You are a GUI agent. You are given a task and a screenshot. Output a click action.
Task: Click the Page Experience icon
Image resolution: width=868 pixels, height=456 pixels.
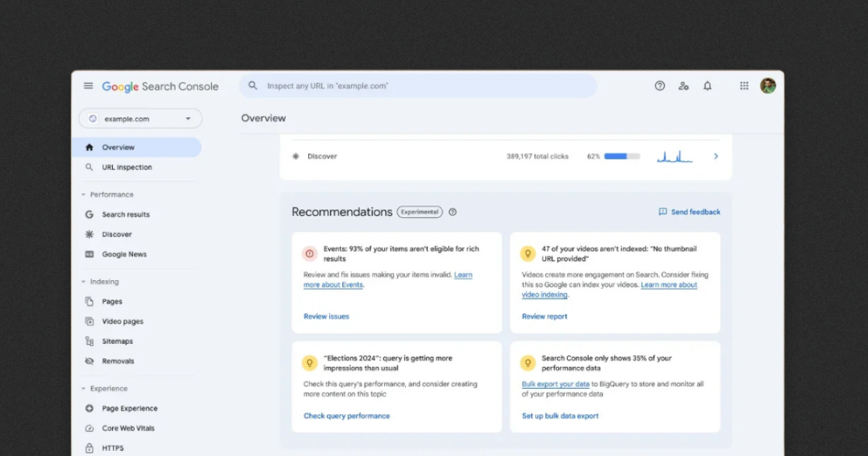pyautogui.click(x=90, y=408)
